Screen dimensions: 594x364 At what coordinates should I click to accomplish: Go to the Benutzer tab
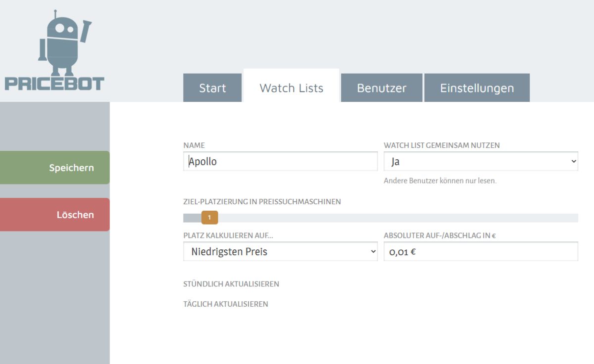tap(381, 88)
